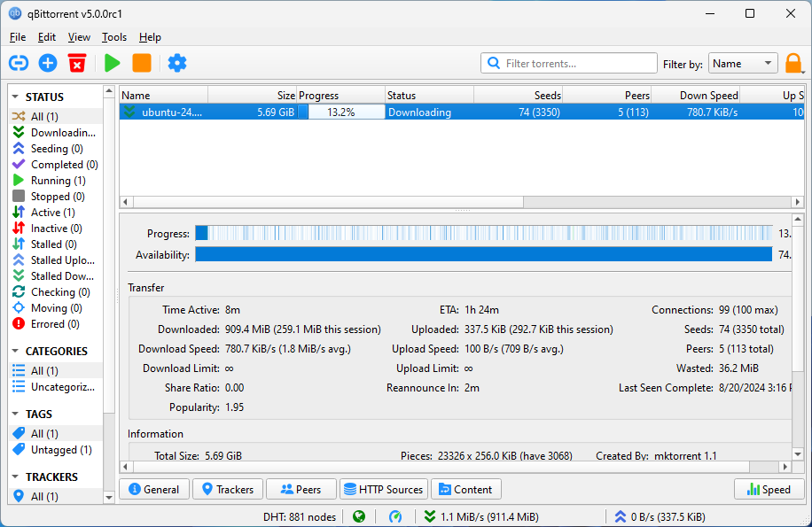Click the upload speed indicator in status bar

click(660, 516)
